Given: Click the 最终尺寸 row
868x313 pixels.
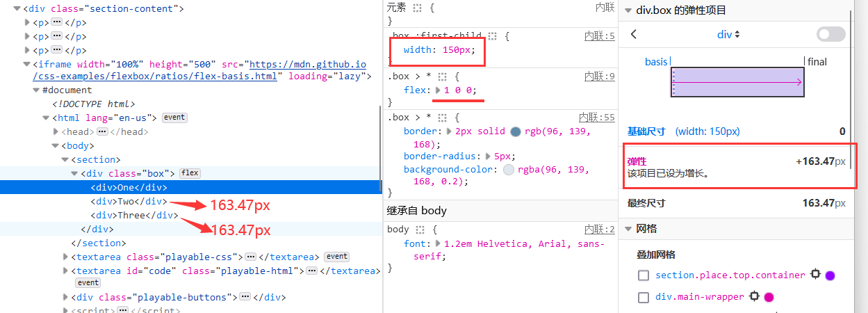Looking at the screenshot, I should tap(736, 203).
